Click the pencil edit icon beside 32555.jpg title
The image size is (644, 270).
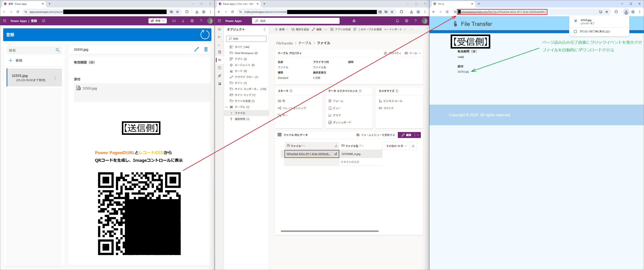click(197, 49)
